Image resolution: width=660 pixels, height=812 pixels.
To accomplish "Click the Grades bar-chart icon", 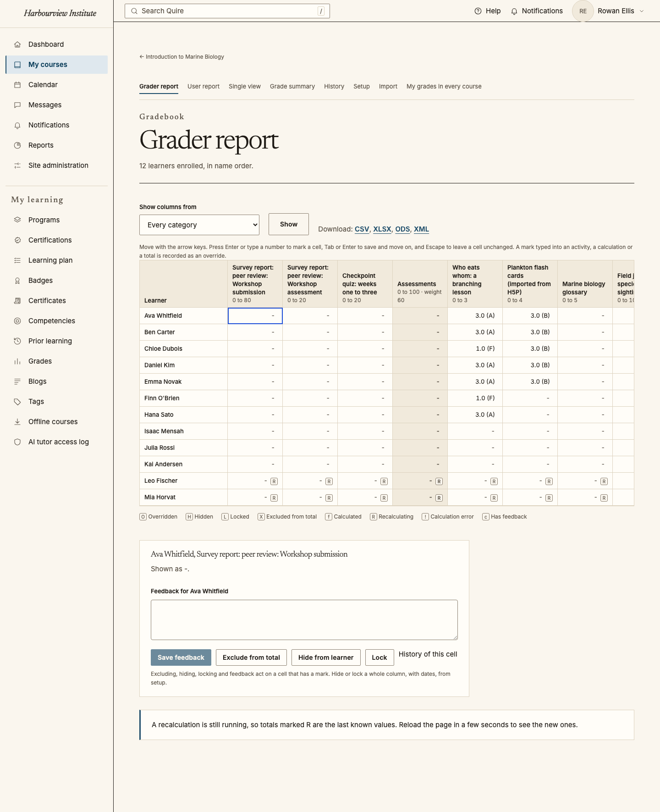I will point(17,361).
